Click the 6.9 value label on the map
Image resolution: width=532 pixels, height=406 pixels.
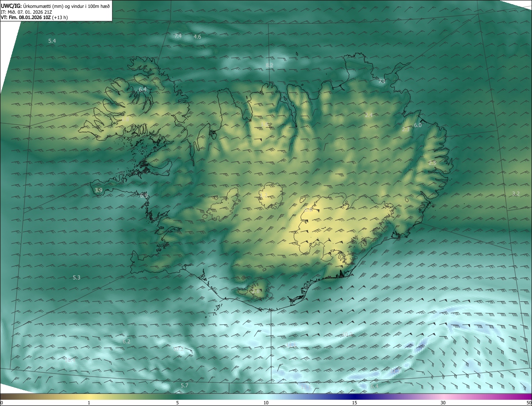[144, 195]
